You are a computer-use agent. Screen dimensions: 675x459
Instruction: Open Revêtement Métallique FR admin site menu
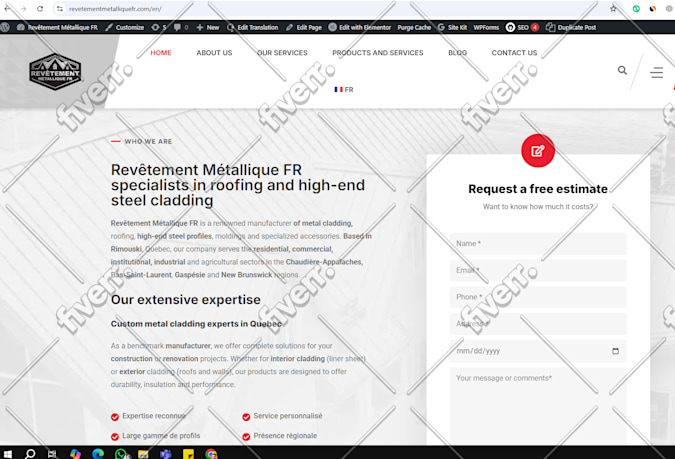coord(57,27)
